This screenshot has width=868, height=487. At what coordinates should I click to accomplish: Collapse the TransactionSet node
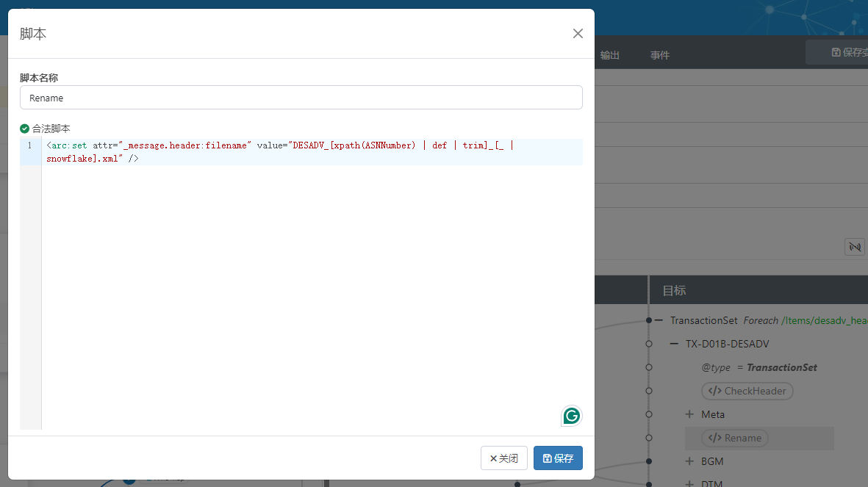pyautogui.click(x=659, y=320)
